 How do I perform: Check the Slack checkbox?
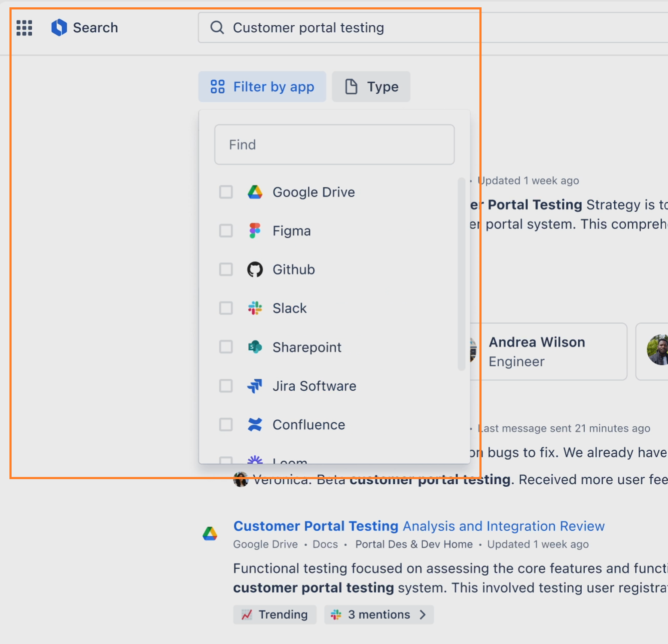coord(226,308)
